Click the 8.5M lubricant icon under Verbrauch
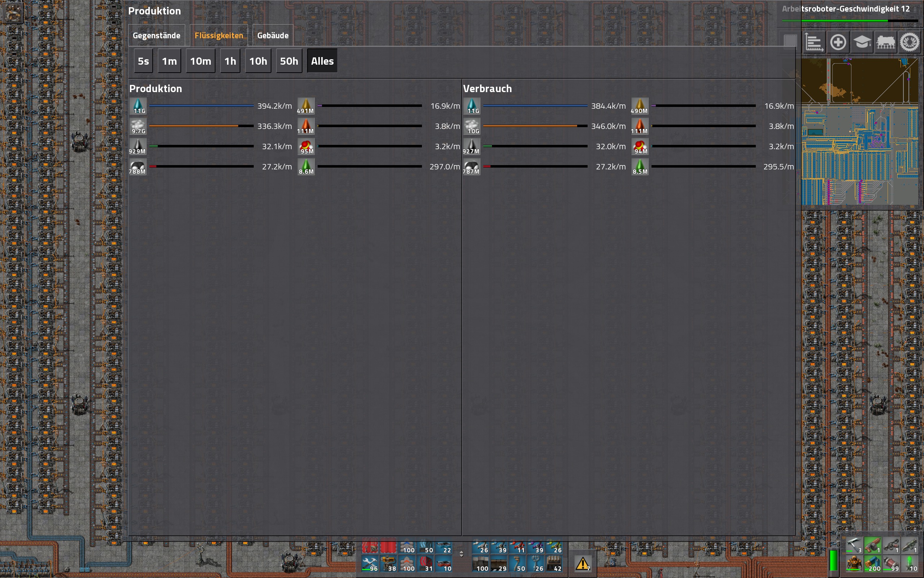 640,167
